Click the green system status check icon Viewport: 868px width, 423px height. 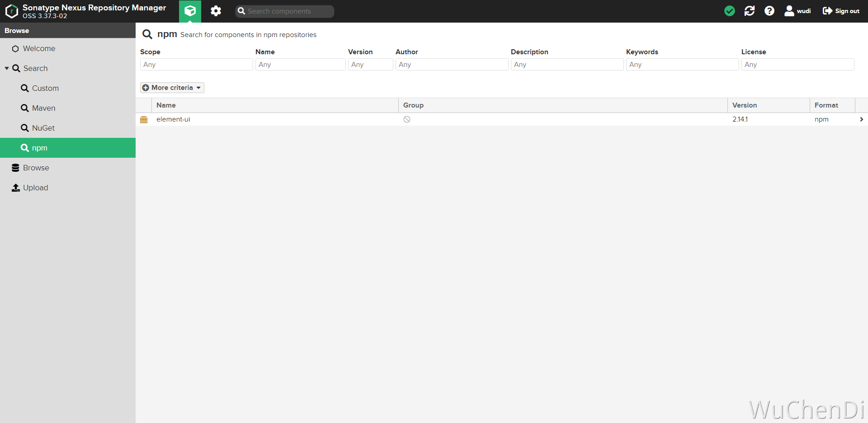tap(729, 11)
